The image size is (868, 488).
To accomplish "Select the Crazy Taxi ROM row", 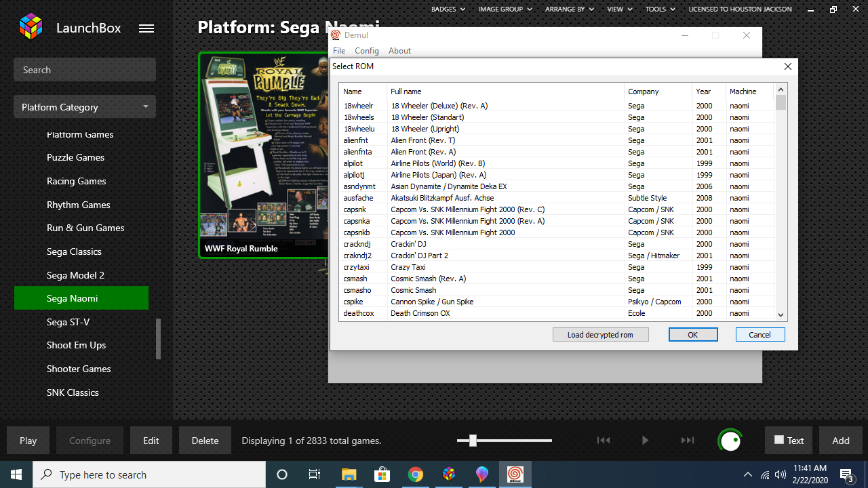I will point(556,267).
